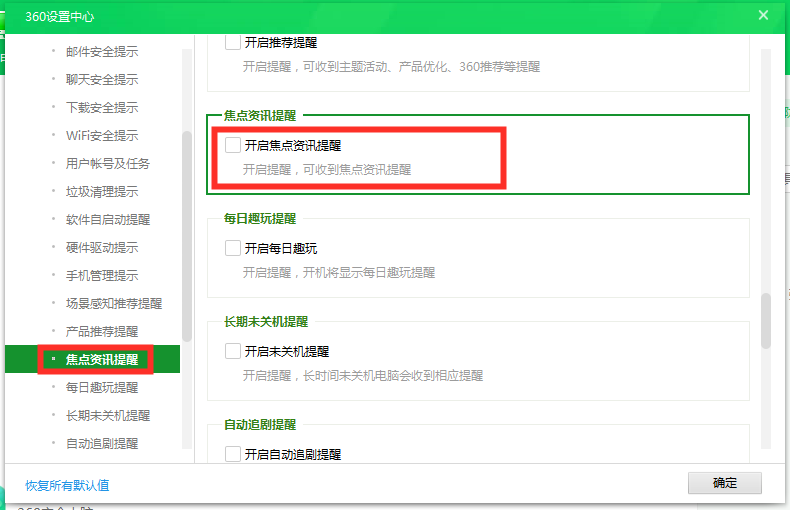Click description about 长时间未关机电脑
The width and height of the screenshot is (790, 510).
click(x=363, y=375)
